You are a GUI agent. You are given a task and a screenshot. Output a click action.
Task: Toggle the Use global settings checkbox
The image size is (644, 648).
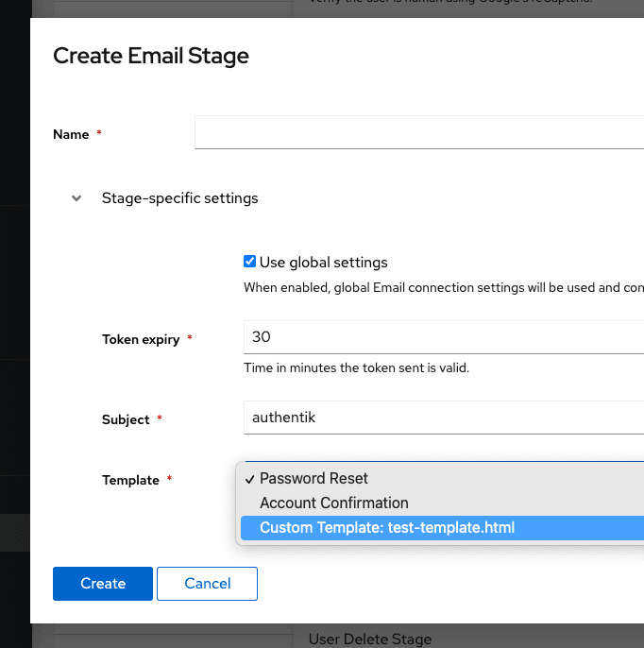click(x=249, y=262)
